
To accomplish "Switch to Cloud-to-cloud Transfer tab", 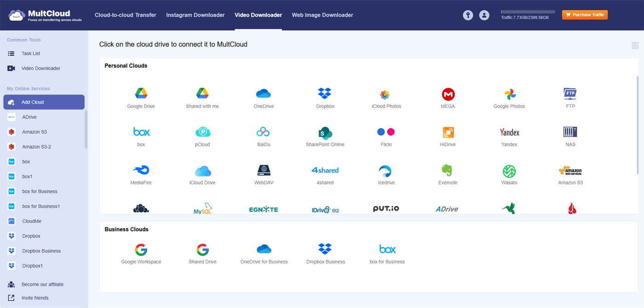I will pos(125,15).
